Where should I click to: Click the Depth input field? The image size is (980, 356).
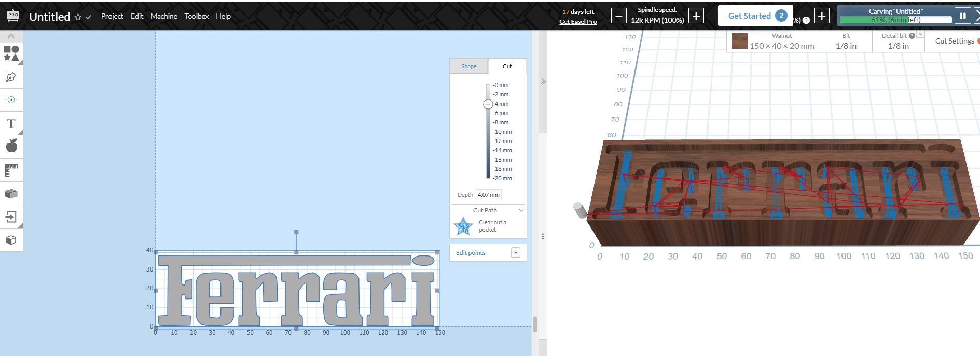[x=488, y=195]
